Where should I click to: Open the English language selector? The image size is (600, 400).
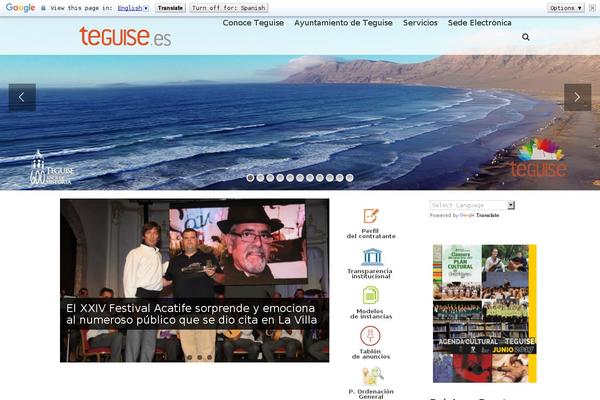(133, 8)
